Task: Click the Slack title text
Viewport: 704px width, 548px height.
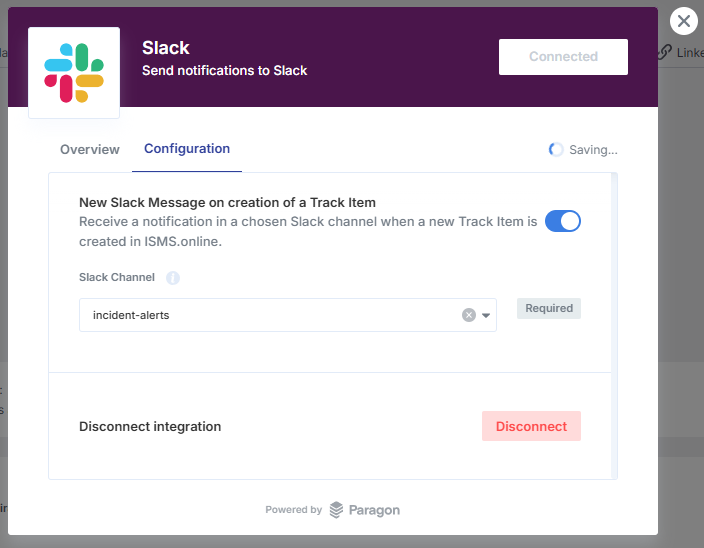Action: click(x=166, y=48)
